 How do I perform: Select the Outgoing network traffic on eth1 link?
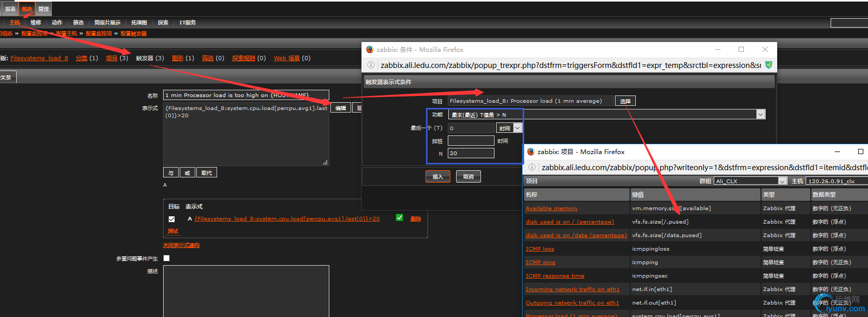point(572,303)
